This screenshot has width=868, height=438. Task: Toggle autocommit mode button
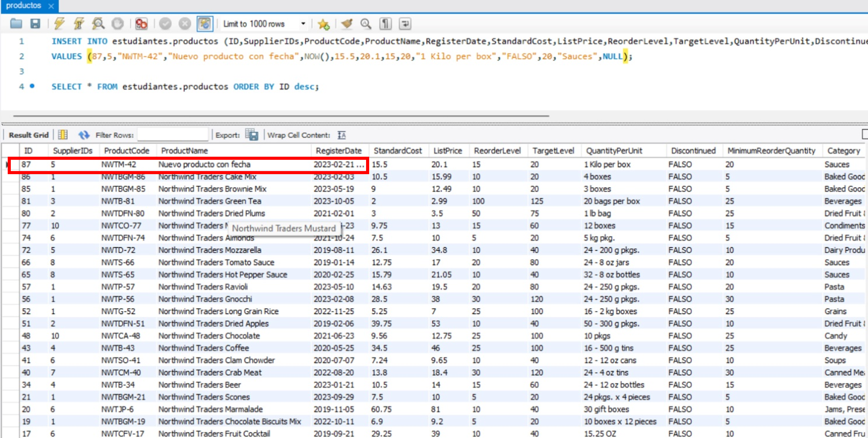click(x=204, y=24)
